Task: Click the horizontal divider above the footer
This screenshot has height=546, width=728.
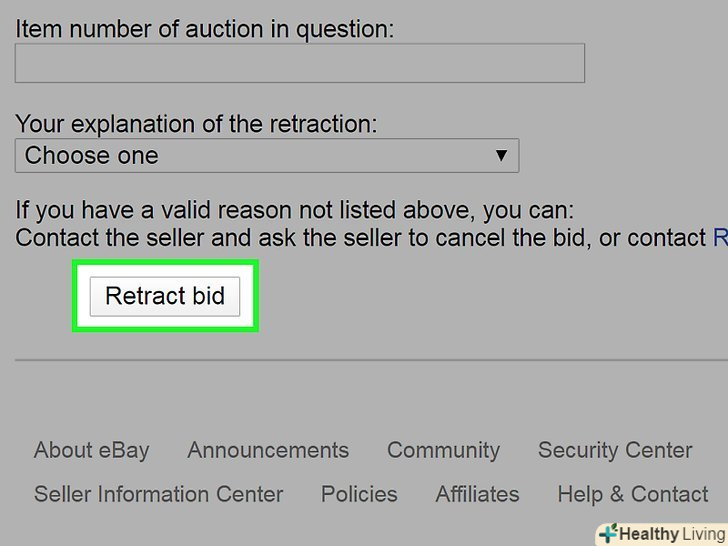Action: (x=371, y=359)
